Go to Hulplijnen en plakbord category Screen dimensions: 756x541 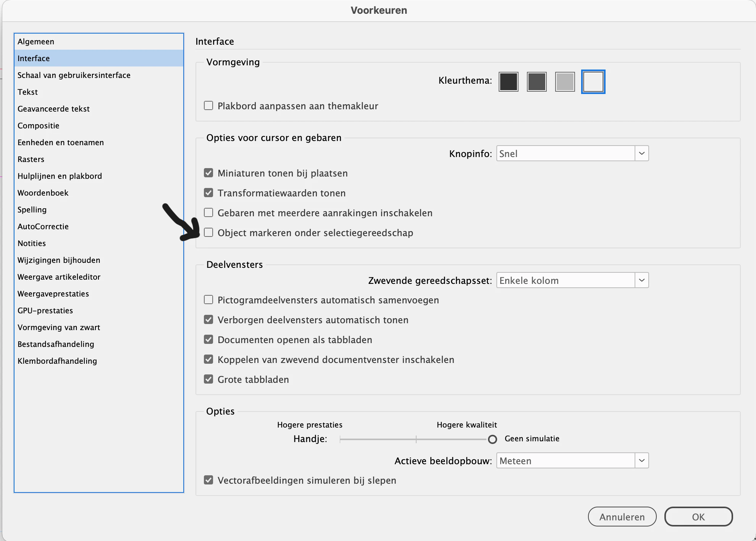click(x=60, y=176)
